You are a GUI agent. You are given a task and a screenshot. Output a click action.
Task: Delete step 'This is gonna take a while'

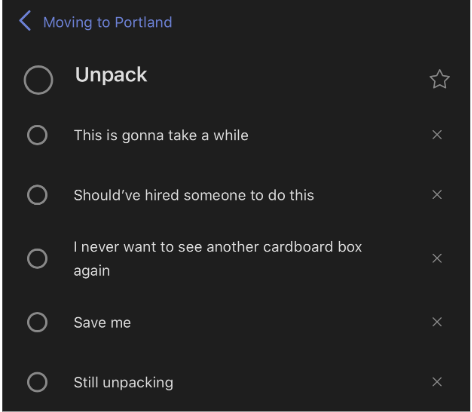437,135
